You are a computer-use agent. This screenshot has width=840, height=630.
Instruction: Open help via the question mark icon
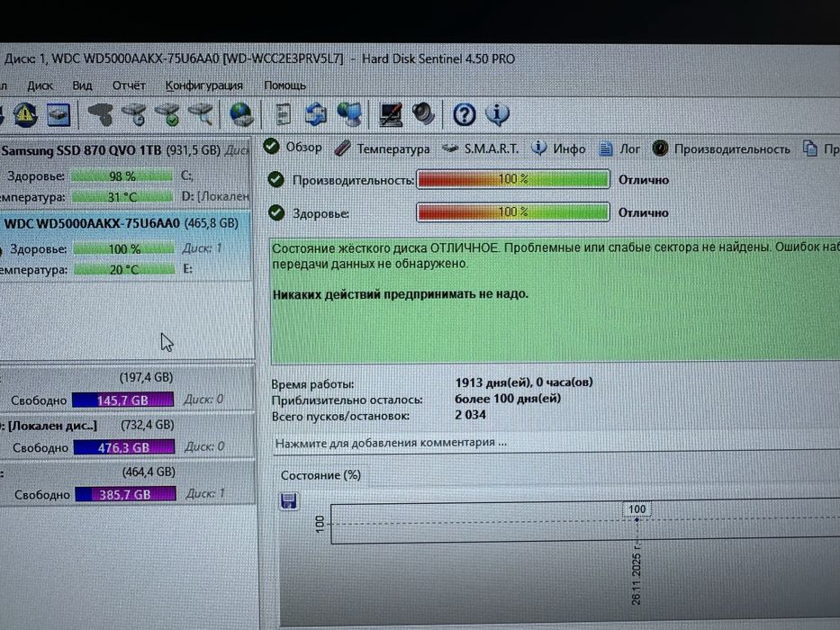(464, 114)
